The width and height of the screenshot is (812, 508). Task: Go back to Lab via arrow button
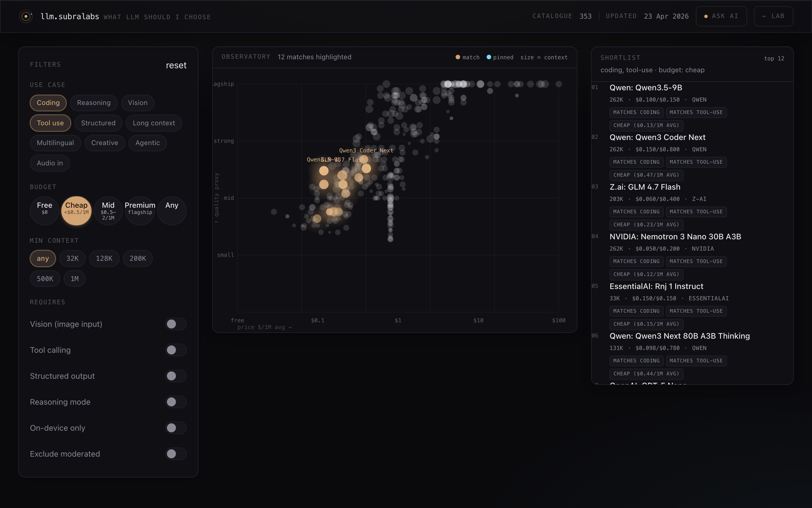coord(773,16)
